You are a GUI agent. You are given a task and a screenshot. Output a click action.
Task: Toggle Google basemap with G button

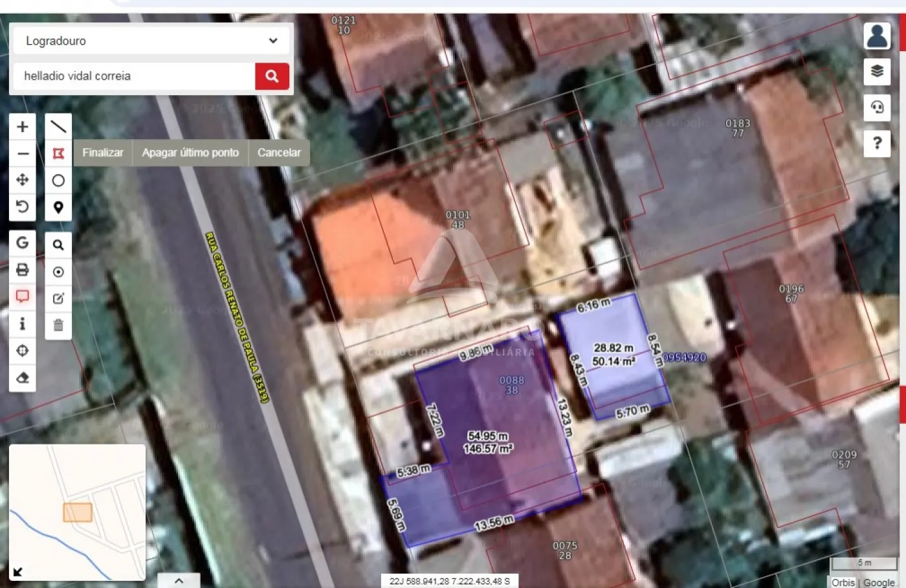(22, 243)
